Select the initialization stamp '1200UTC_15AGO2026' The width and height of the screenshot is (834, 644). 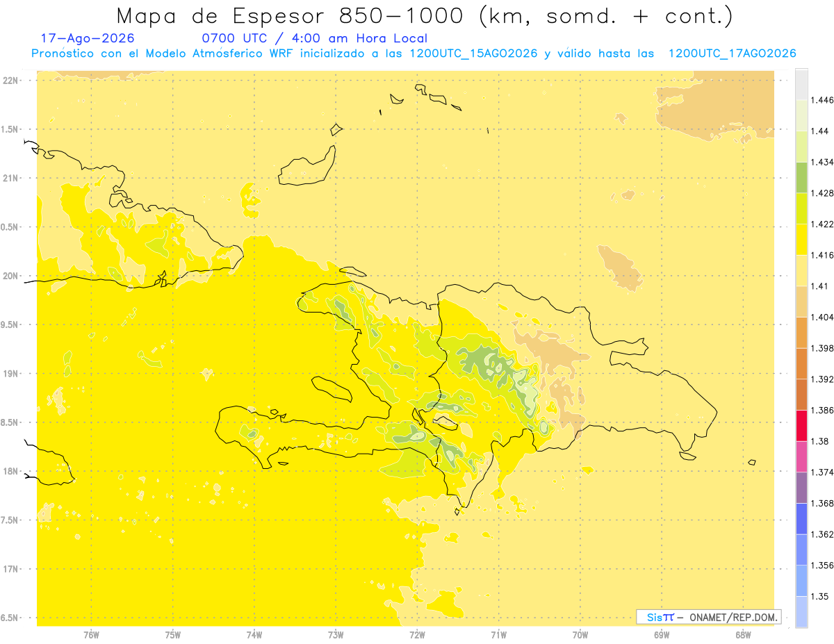pos(473,53)
